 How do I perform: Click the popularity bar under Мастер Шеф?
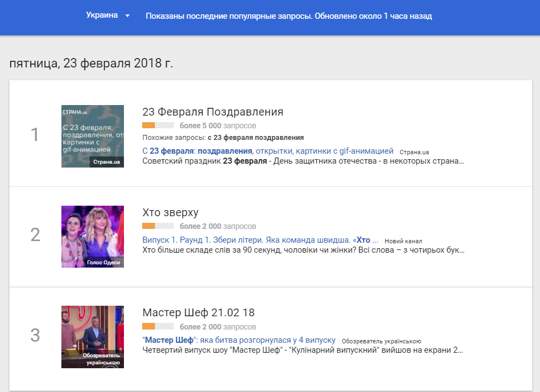[x=158, y=326]
